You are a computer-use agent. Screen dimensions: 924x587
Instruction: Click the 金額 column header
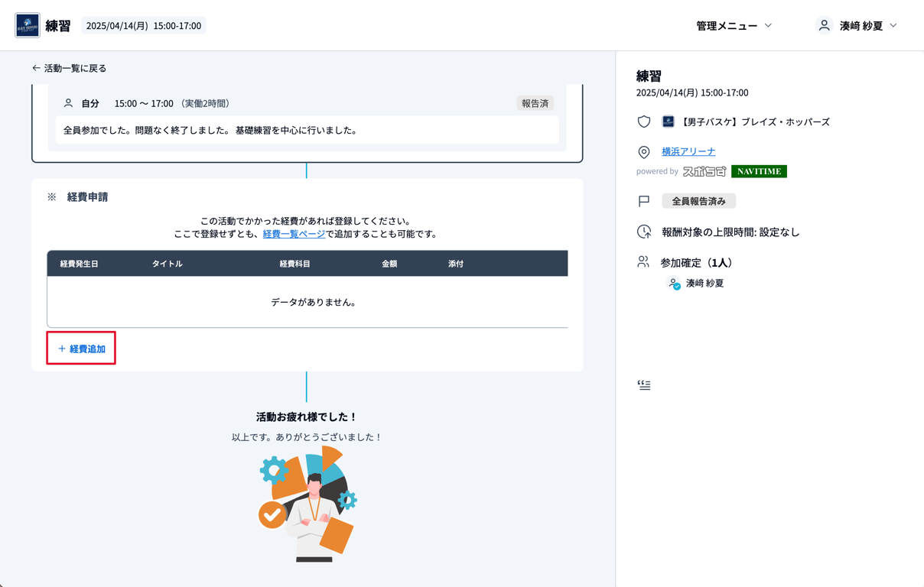point(389,264)
